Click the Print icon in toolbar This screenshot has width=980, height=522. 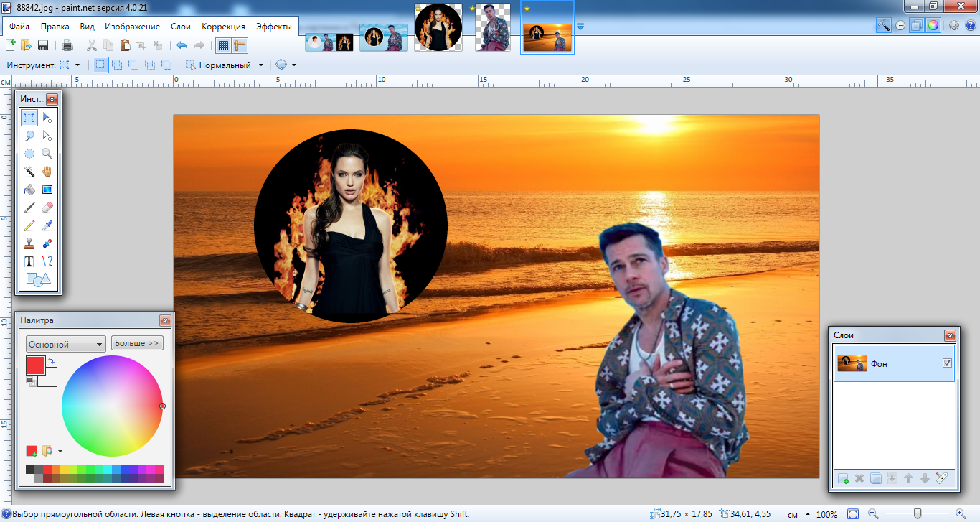tap(67, 45)
